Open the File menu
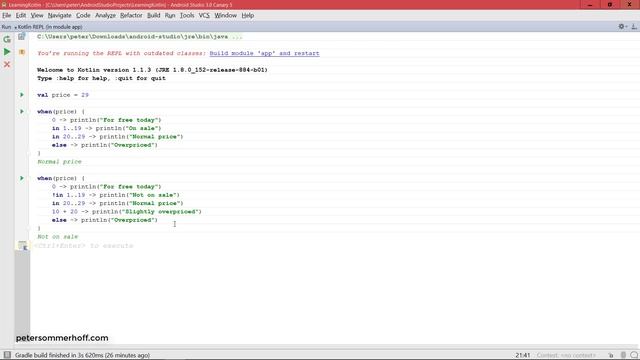640x360 pixels. point(7,15)
